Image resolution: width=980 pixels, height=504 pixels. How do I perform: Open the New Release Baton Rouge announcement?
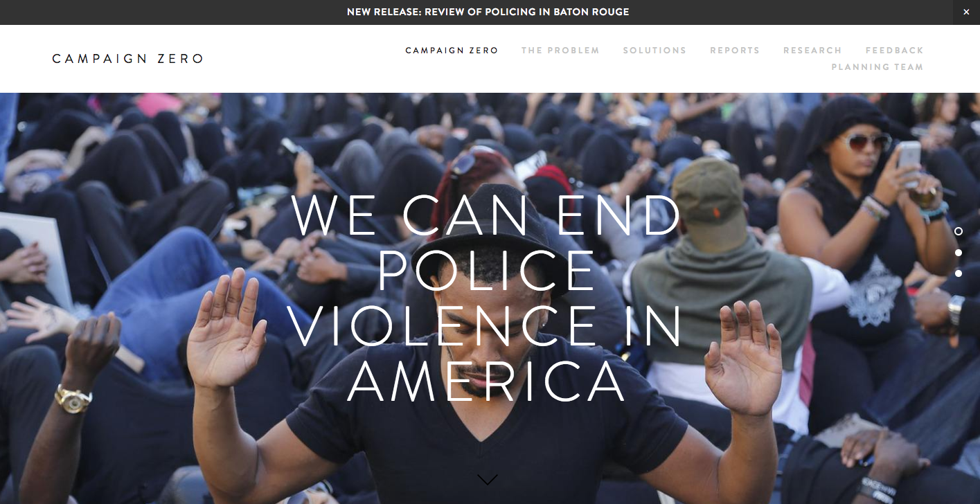pos(488,12)
